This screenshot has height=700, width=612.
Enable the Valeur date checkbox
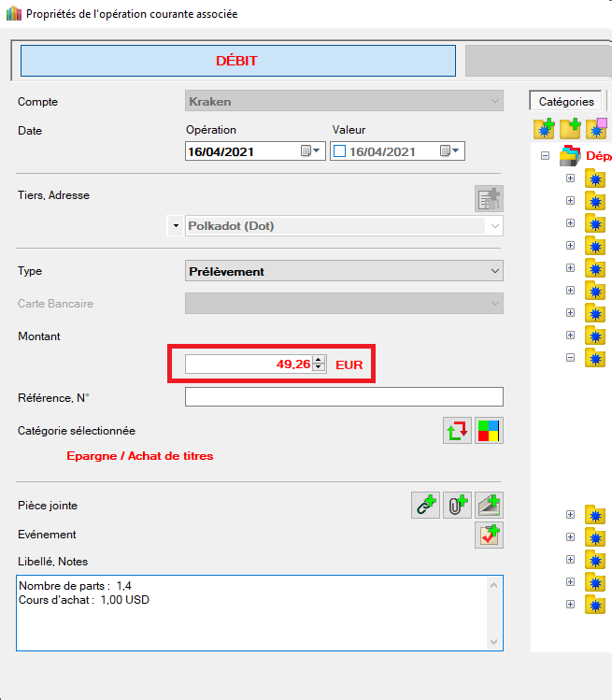pos(340,151)
